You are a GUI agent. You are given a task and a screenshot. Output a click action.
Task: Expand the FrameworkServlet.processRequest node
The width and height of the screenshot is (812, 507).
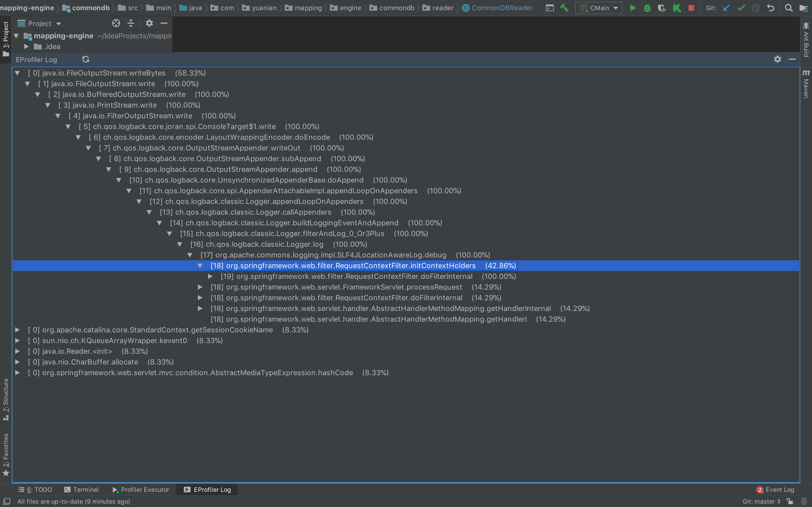point(200,287)
